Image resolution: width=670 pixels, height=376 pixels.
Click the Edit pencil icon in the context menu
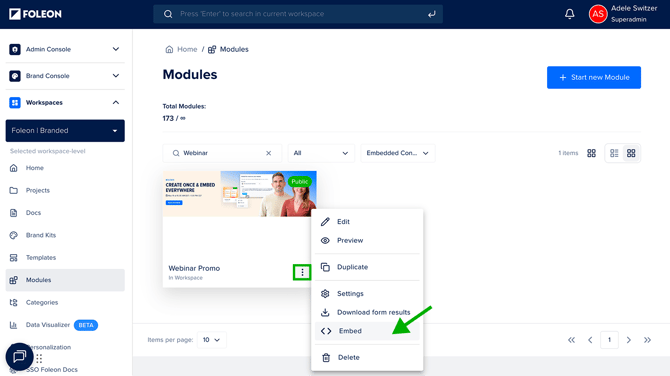(325, 221)
